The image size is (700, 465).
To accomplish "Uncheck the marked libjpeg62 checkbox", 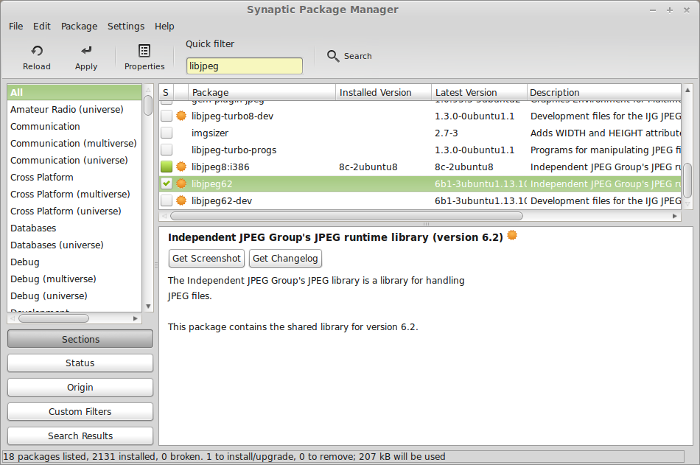I will pyautogui.click(x=167, y=184).
